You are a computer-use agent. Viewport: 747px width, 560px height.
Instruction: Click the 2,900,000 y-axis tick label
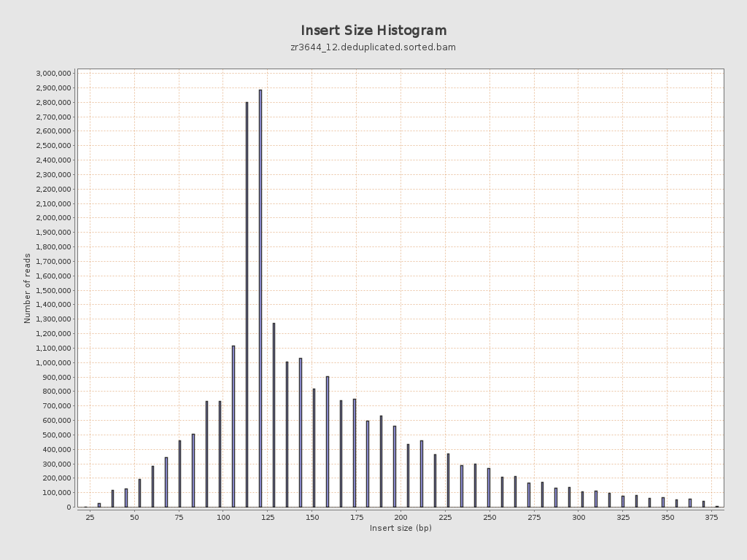pos(53,88)
